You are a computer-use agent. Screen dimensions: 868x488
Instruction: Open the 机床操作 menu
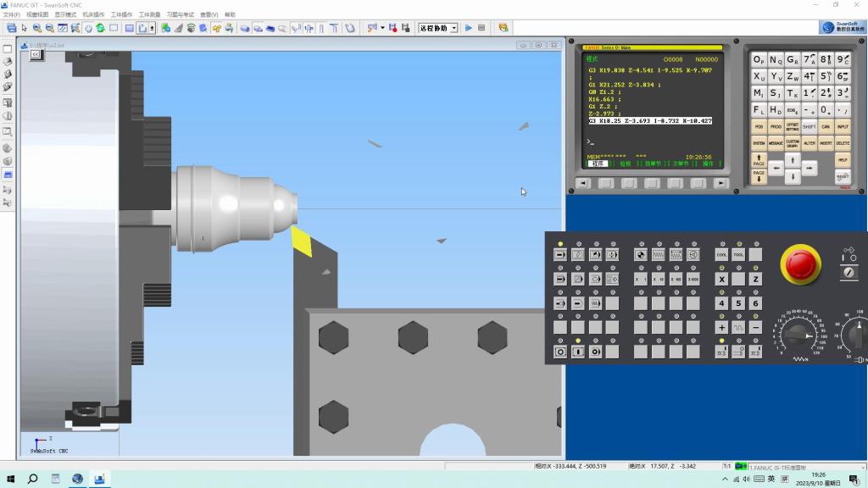(93, 14)
